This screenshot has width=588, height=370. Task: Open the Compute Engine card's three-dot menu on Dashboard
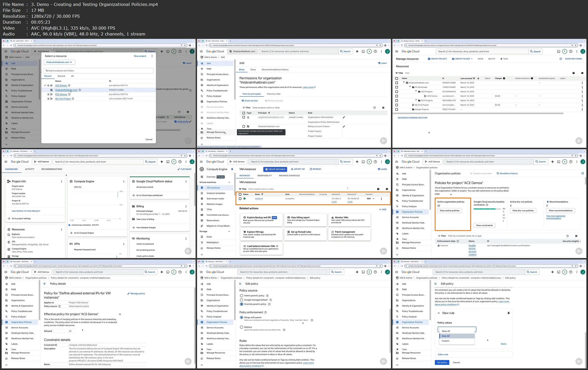124,182
